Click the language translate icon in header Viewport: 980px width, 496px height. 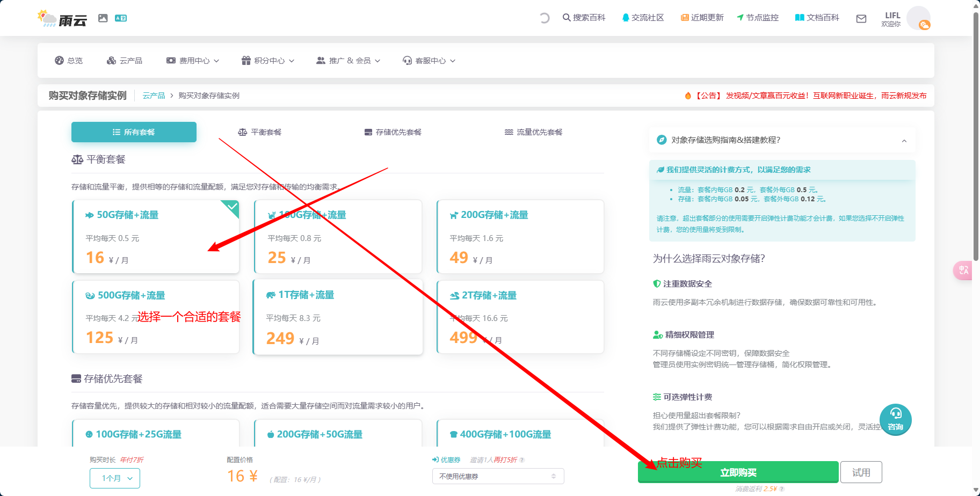(x=121, y=18)
